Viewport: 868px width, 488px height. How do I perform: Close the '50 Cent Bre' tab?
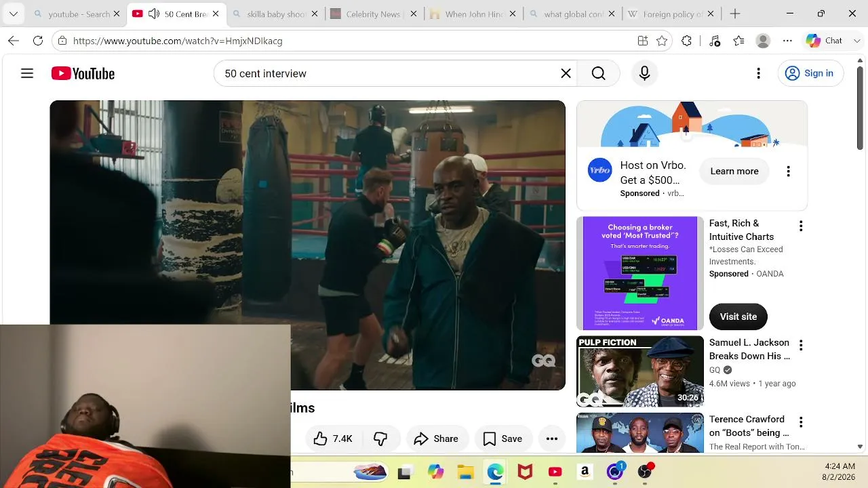tap(216, 14)
